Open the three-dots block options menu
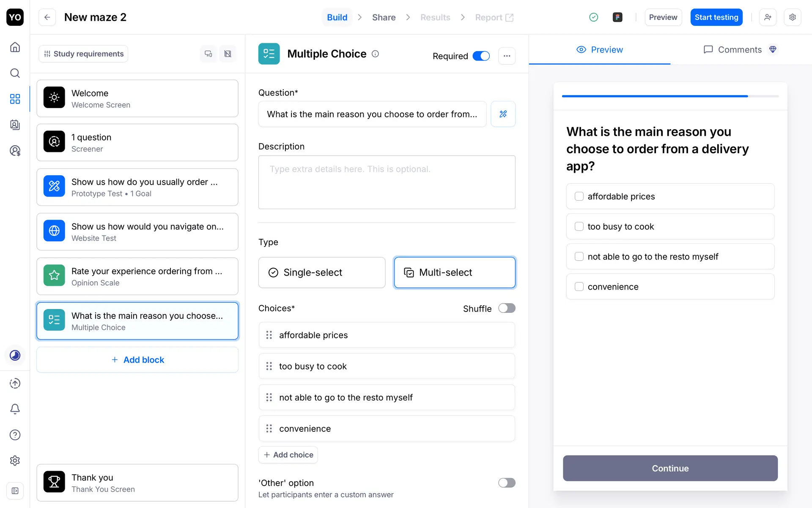 tap(507, 56)
